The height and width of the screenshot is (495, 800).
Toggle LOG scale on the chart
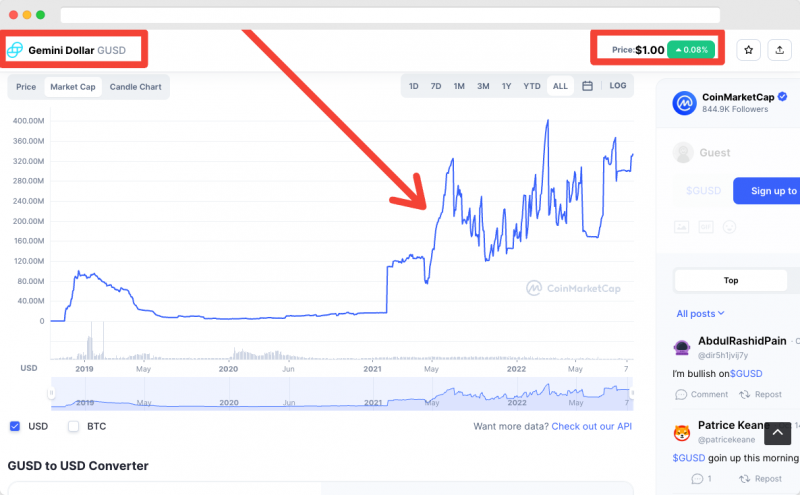618,86
